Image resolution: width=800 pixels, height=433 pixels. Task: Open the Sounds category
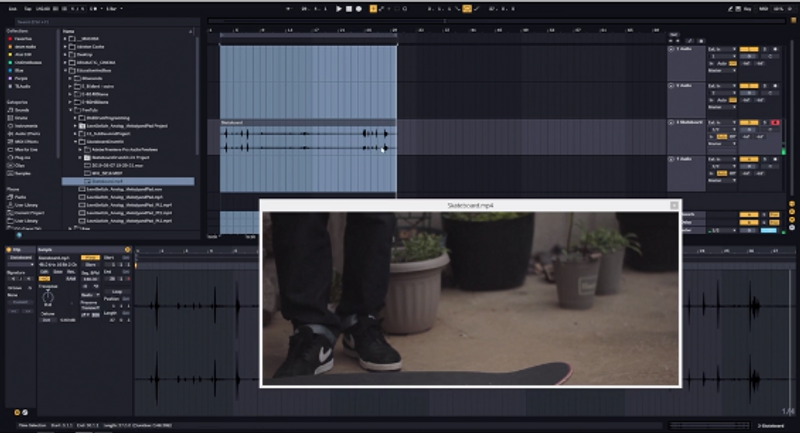[18, 110]
